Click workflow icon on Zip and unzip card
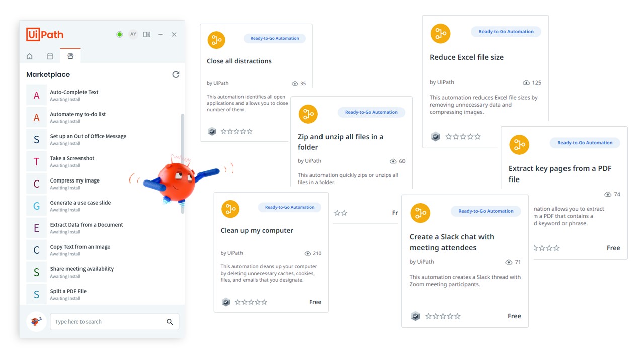Screen dimensions: 644x362 click(308, 114)
